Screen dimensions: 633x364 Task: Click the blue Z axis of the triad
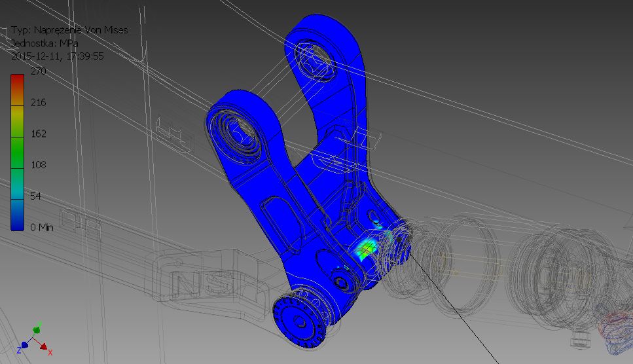[x=24, y=346]
